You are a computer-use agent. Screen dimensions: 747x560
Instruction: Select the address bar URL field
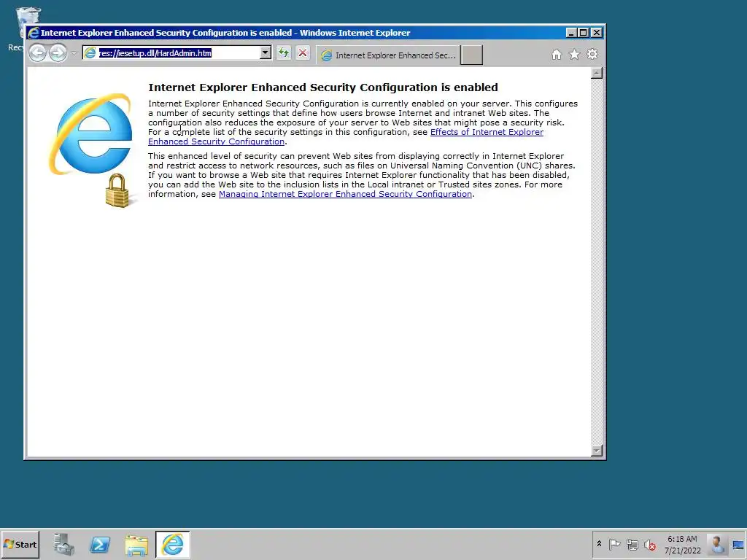pos(171,52)
